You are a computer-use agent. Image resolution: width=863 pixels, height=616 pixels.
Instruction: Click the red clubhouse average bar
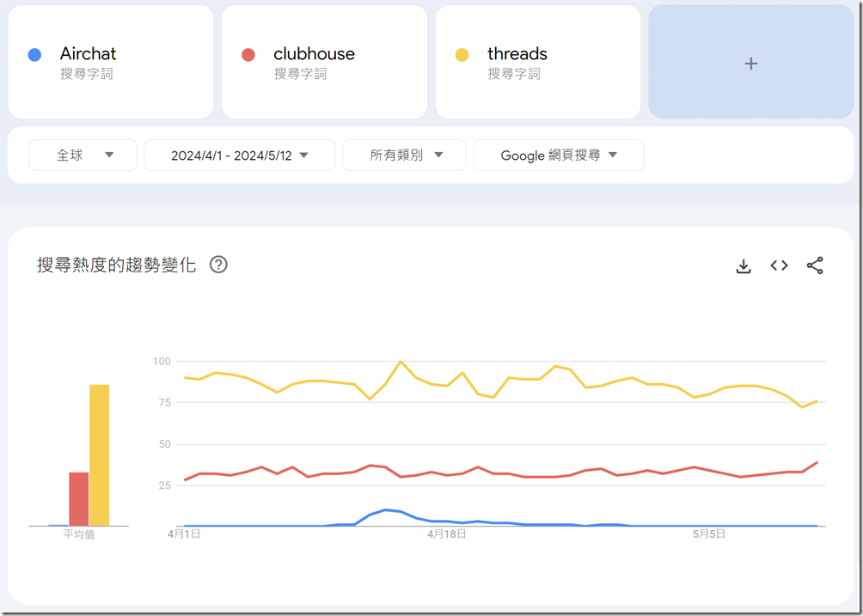[79, 498]
